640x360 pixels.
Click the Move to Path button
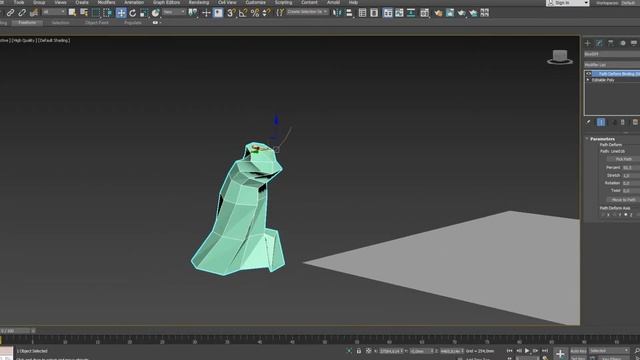click(623, 200)
